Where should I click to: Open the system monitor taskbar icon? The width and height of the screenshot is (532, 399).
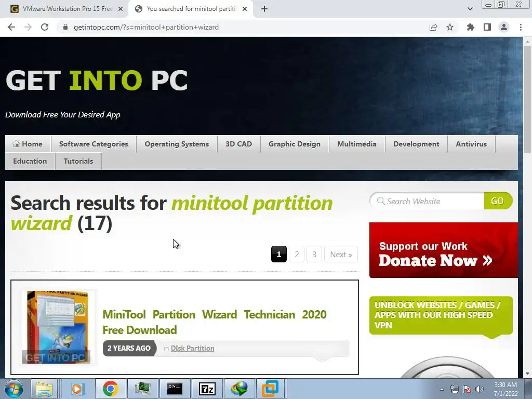pos(142,389)
